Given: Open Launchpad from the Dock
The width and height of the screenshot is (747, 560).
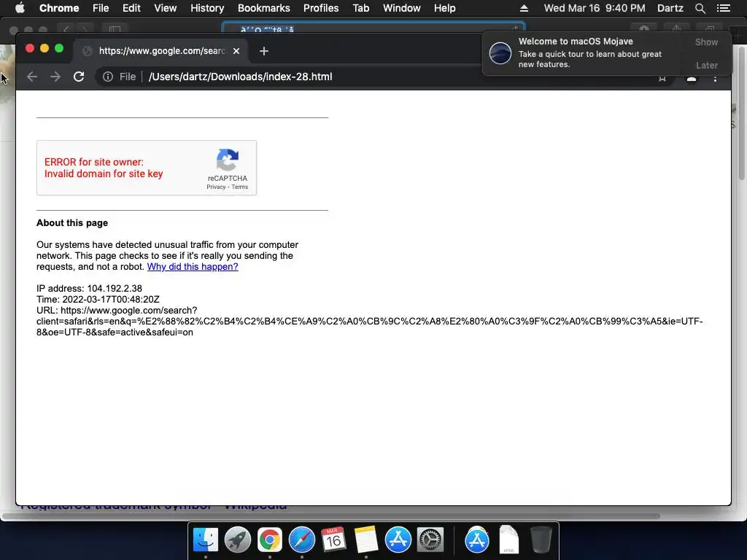Looking at the screenshot, I should point(237,540).
